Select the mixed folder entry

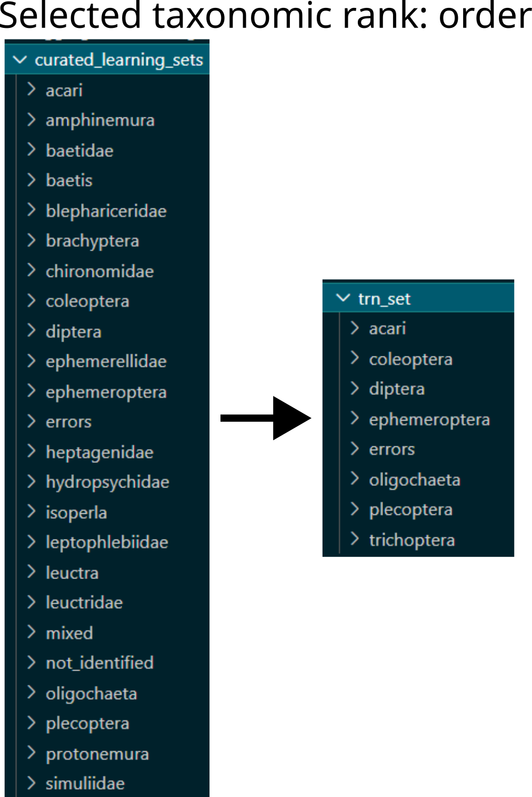[69, 633]
